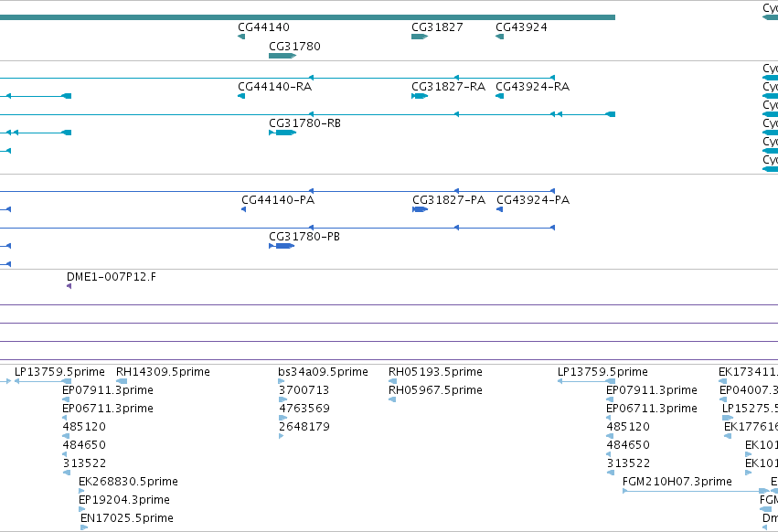Select the long teal gene bar in top track
The height and width of the screenshot is (532, 778).
pos(307,17)
